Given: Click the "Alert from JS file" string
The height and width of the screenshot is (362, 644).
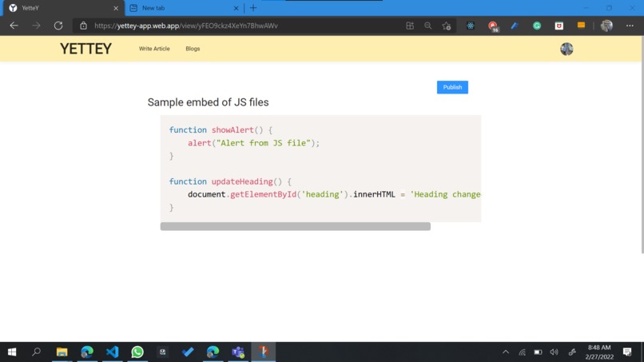Looking at the screenshot, I should pyautogui.click(x=263, y=143).
